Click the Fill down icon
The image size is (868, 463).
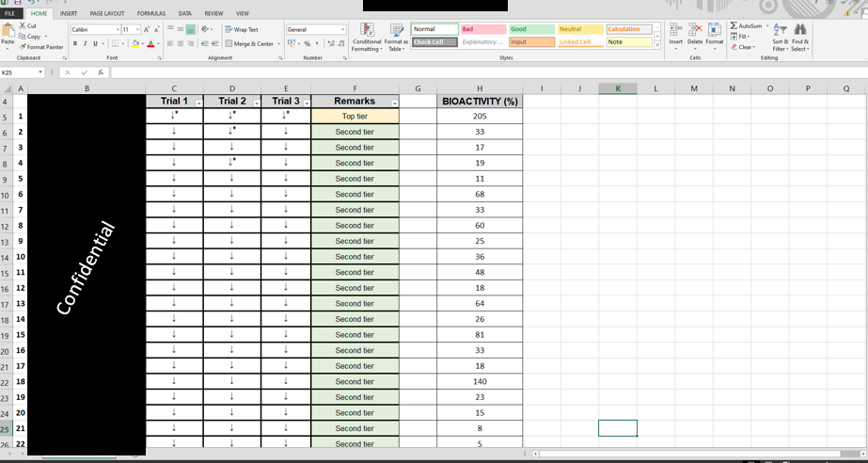click(x=734, y=37)
